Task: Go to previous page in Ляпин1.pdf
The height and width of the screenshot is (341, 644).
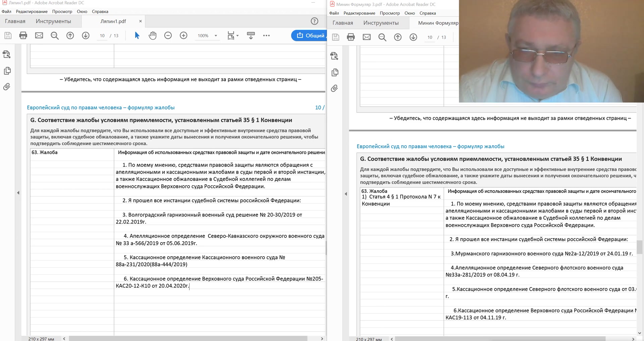Action: point(70,36)
